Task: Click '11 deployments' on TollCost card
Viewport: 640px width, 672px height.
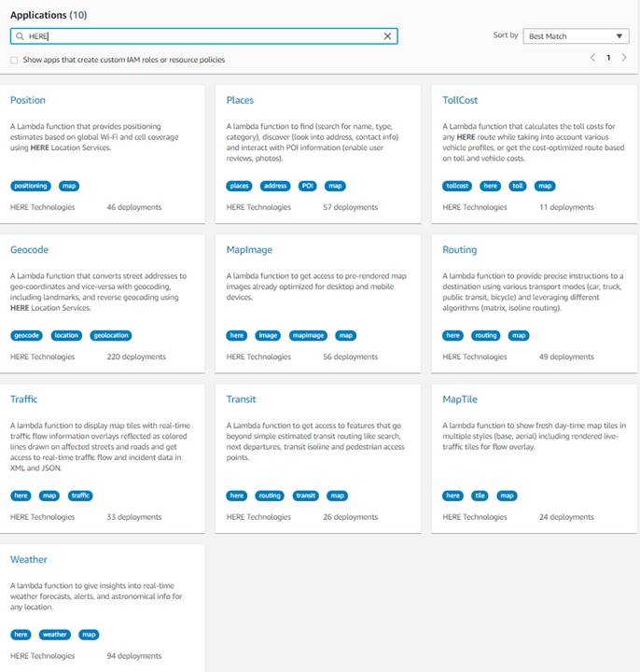Action: pyautogui.click(x=566, y=207)
